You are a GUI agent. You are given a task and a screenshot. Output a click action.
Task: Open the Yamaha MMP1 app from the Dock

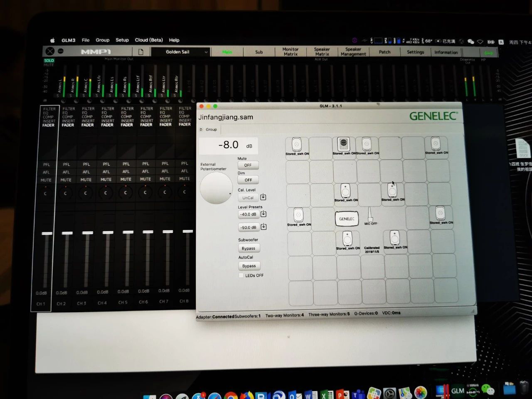473,391
